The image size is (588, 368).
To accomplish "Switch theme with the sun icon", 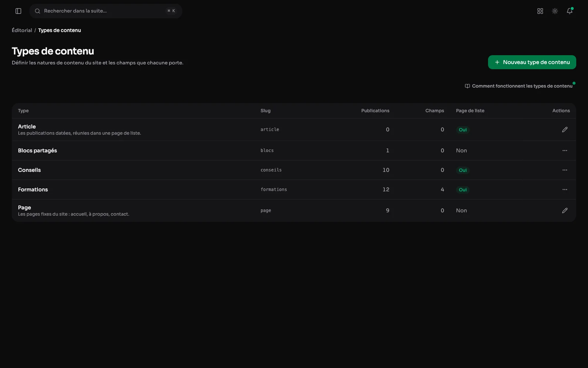I will (x=555, y=11).
